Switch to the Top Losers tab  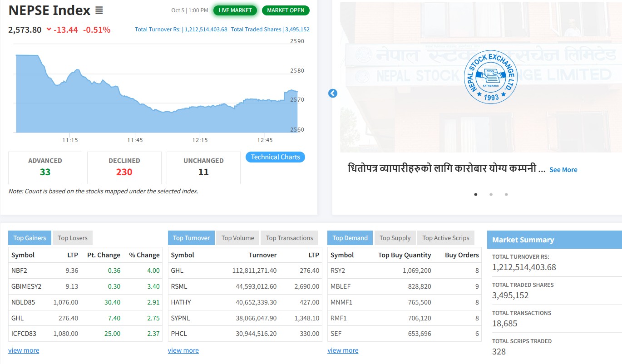tap(73, 238)
